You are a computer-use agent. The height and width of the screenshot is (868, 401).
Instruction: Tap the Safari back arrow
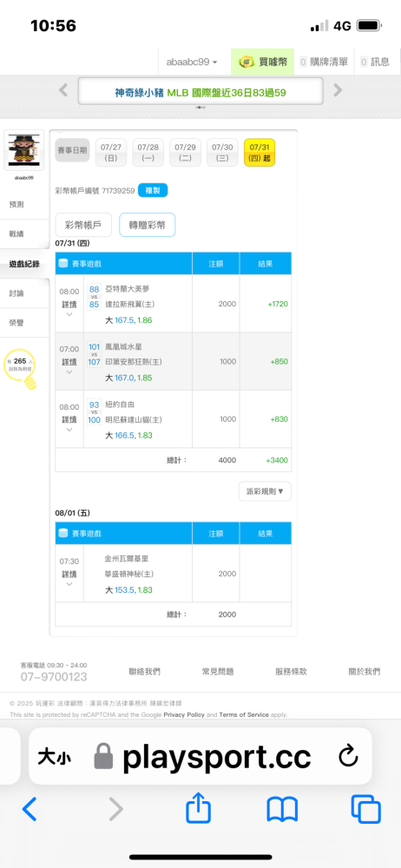tap(30, 809)
